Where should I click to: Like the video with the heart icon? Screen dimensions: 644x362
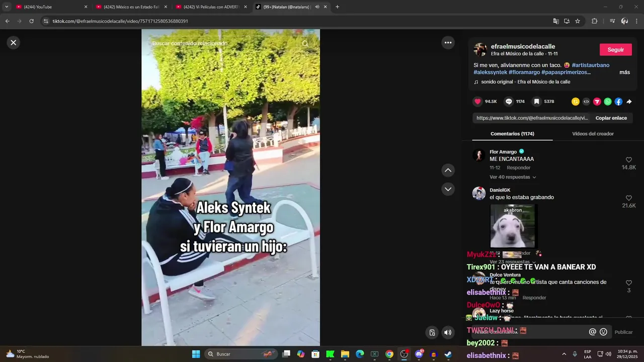477,102
